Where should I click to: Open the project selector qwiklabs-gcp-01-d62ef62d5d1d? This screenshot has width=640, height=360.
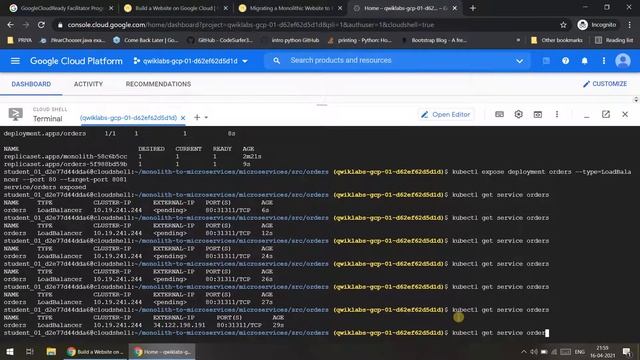pos(191,61)
